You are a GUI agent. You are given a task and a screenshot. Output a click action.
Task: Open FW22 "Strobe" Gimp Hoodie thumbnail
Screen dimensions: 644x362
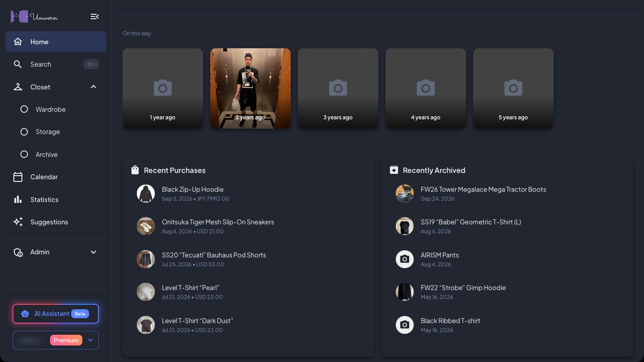(405, 292)
